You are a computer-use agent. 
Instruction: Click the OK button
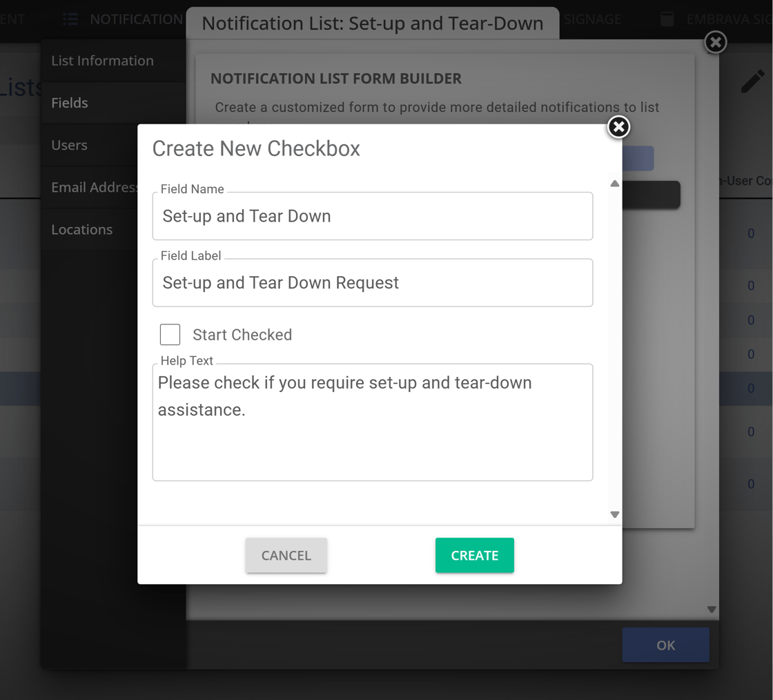pyautogui.click(x=665, y=645)
